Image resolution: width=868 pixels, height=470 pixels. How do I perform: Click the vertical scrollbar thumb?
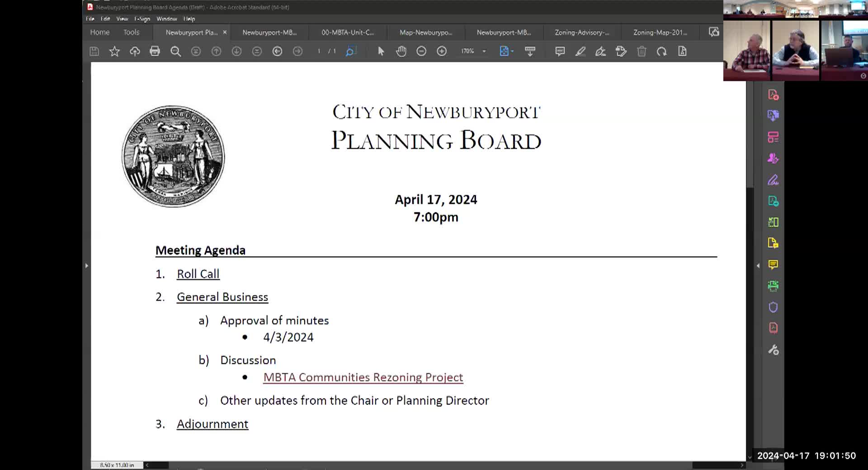(750, 134)
